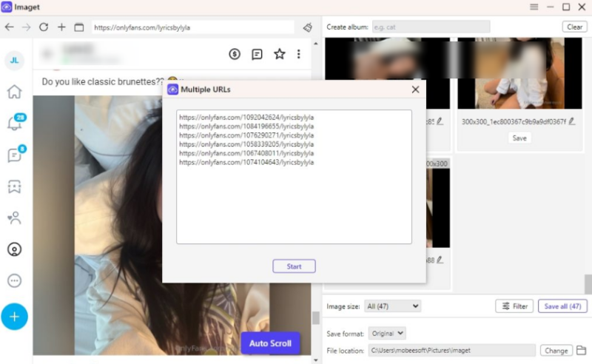592x364 pixels.
Task: Click the Save all (47) button
Action: pyautogui.click(x=562, y=306)
